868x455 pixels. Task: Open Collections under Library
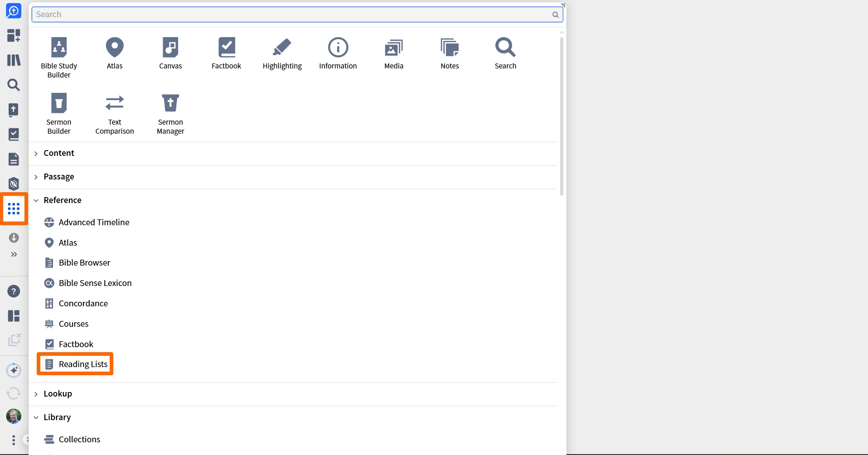72,439
